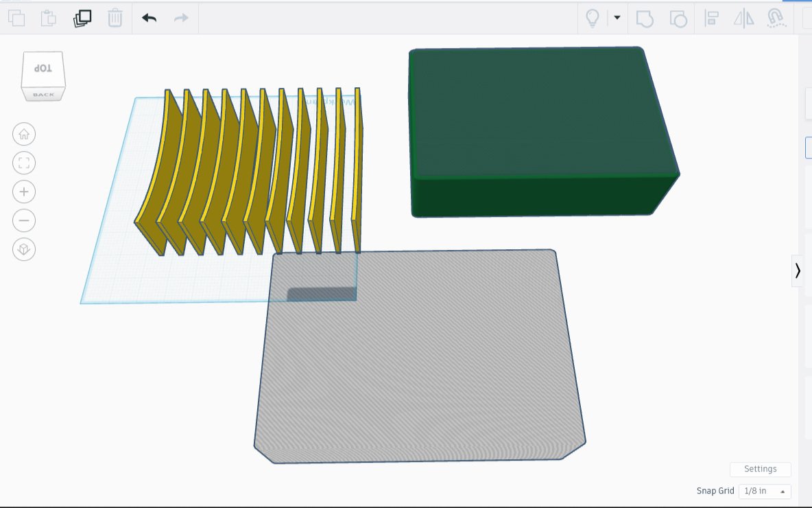
Task: Fit all in view button
Action: click(24, 163)
